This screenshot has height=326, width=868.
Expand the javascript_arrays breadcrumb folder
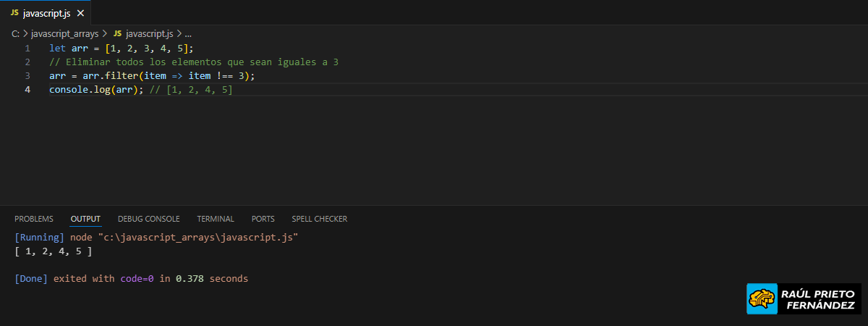point(64,33)
